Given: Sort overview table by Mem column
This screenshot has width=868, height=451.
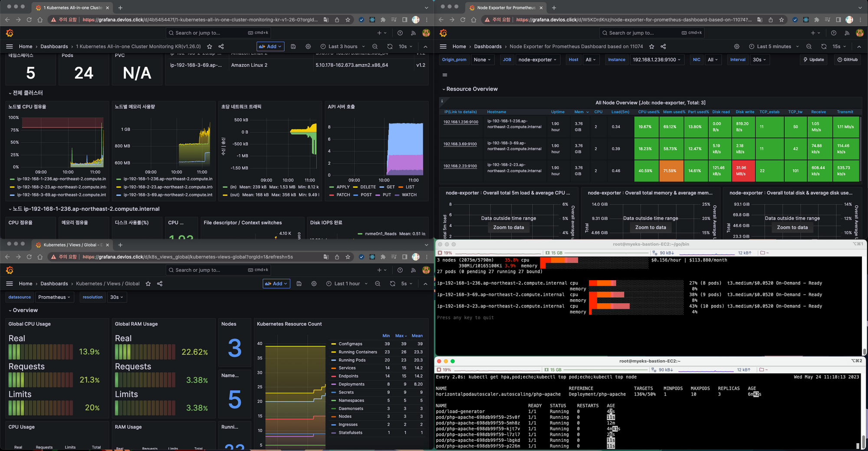Looking at the screenshot, I should (x=582, y=112).
